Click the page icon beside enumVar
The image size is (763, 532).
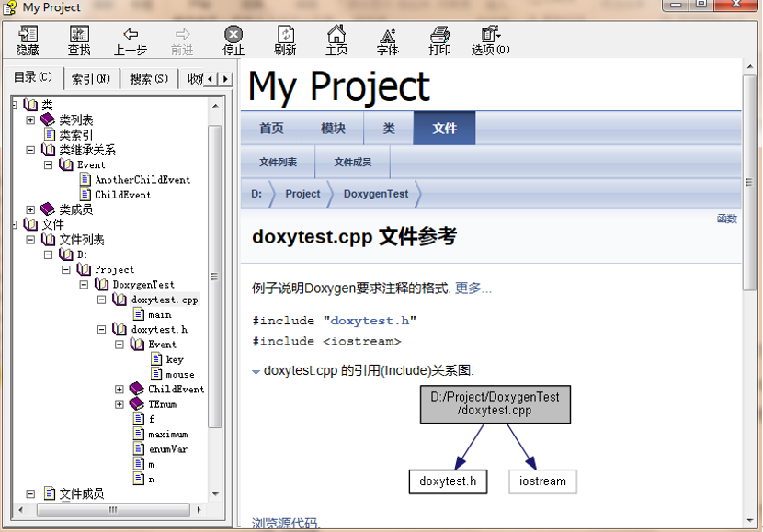(x=139, y=448)
